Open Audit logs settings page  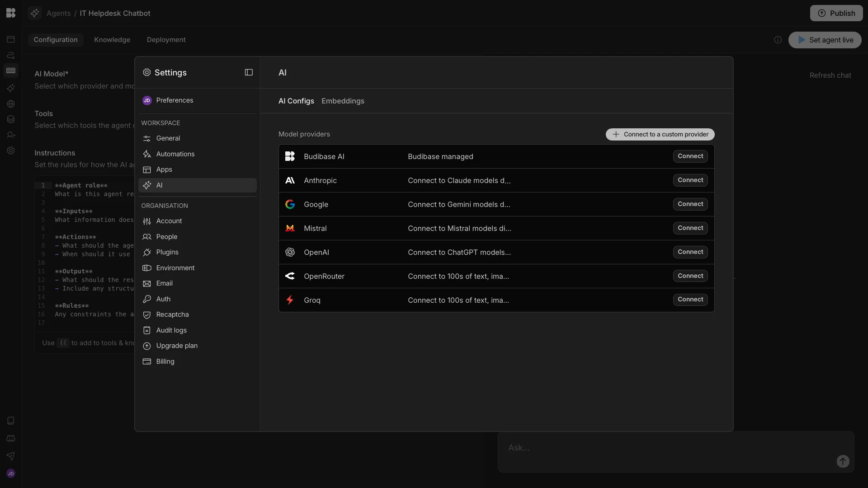(171, 330)
